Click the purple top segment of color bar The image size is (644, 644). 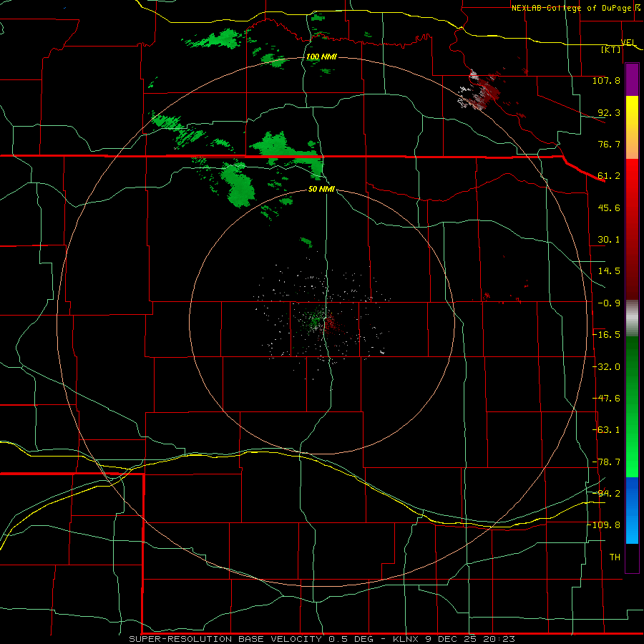click(x=632, y=80)
